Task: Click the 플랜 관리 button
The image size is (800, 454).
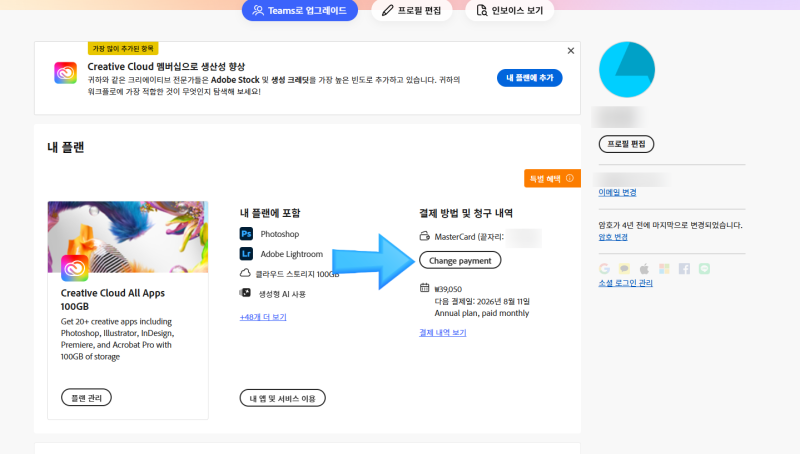Action: (x=86, y=397)
